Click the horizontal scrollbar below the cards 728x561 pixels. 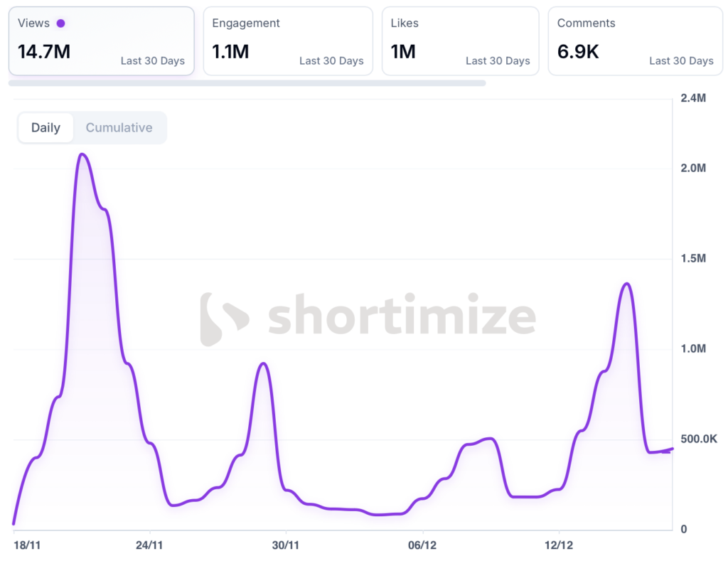(x=247, y=83)
